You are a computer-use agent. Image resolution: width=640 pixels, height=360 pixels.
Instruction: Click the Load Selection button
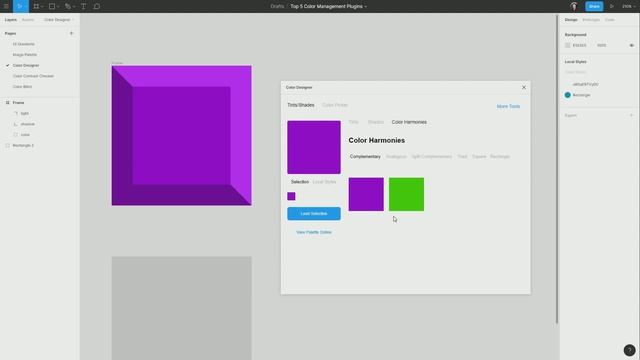point(313,213)
